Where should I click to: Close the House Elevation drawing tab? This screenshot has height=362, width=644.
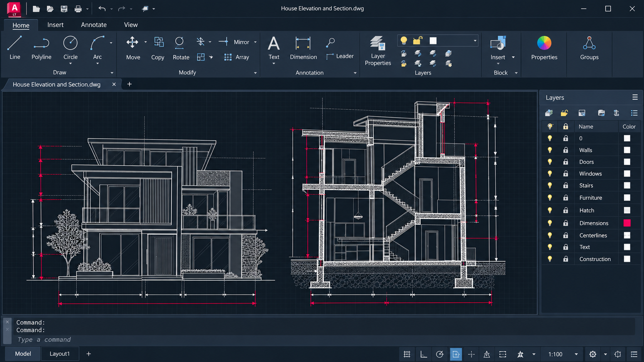pos(114,84)
